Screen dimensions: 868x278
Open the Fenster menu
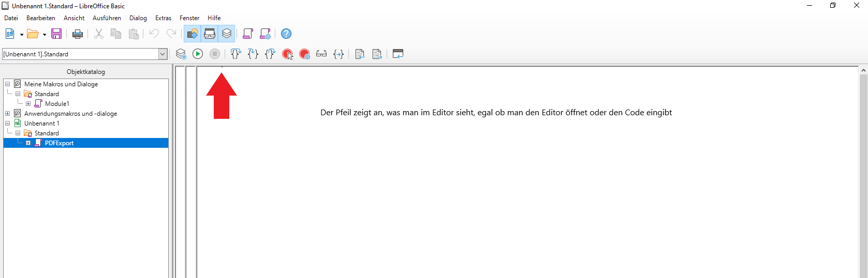(x=189, y=18)
